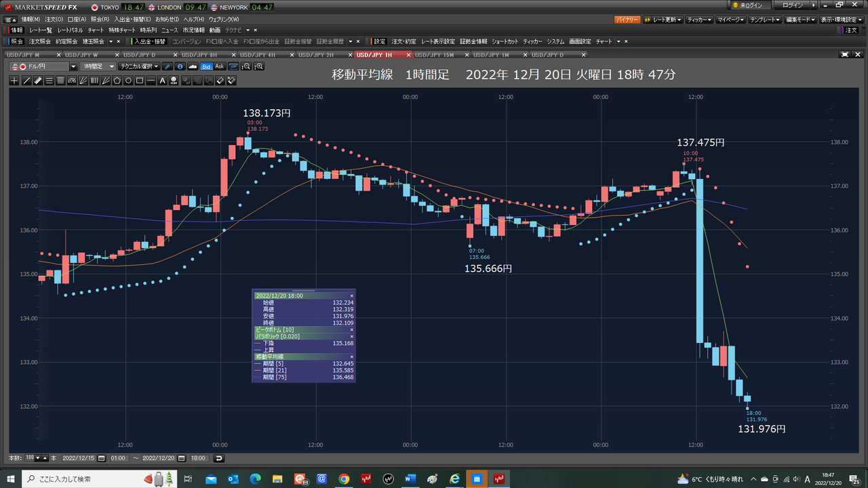Viewport: 868px width, 488px height.
Task: Expand the テクニカル選択 dropdown
Action: pyautogui.click(x=138, y=66)
